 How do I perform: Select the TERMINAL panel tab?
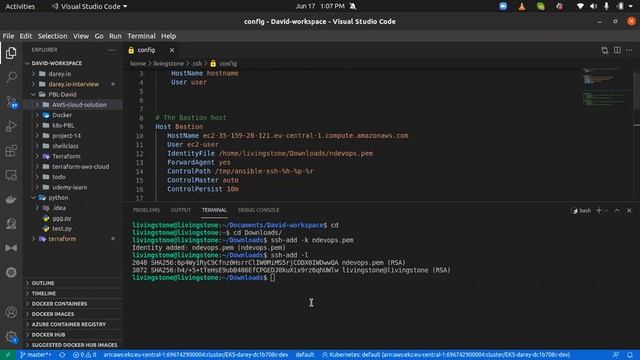click(x=214, y=210)
